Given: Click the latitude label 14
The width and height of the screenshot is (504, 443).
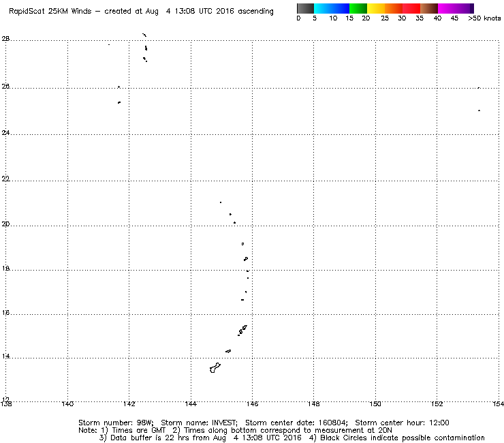Looking at the screenshot, I should pos(5,356).
